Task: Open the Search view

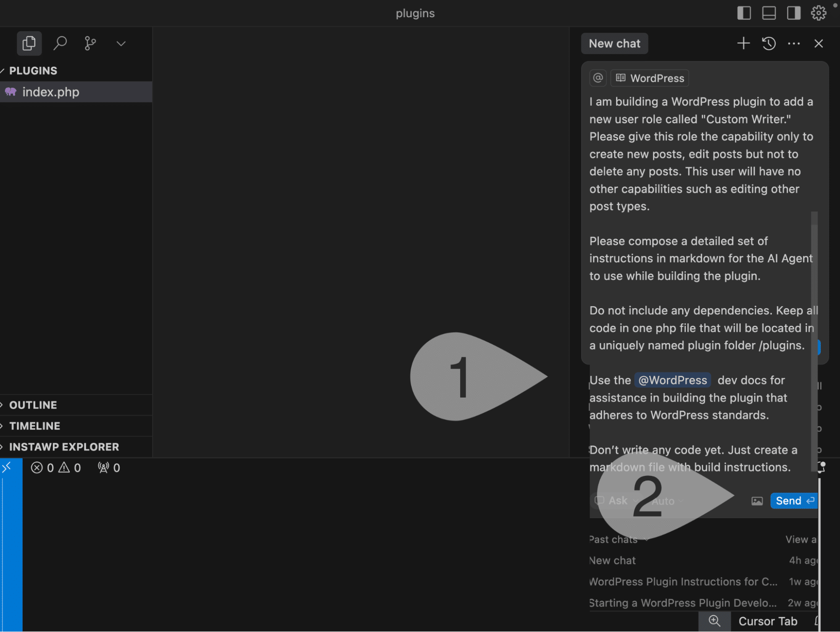Action: [x=60, y=43]
